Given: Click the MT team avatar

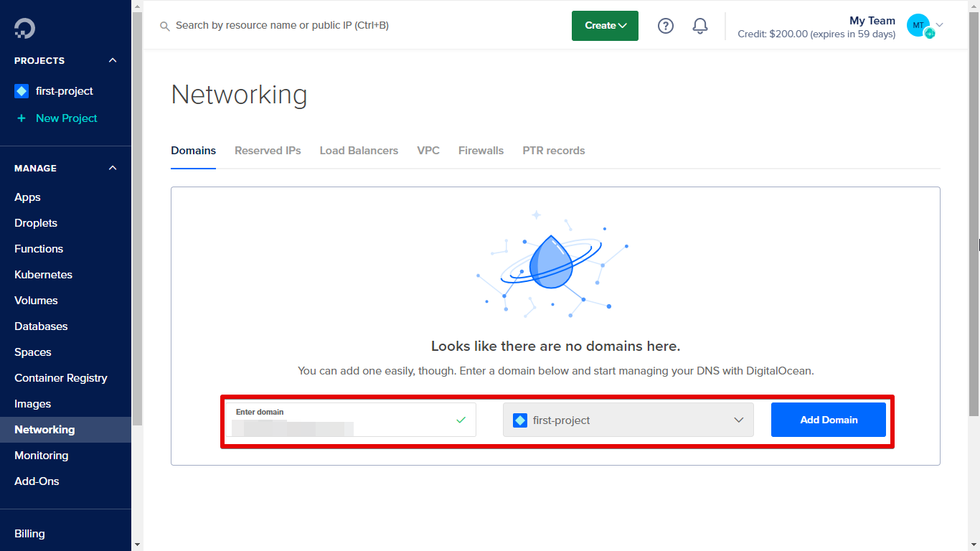Looking at the screenshot, I should coord(918,25).
